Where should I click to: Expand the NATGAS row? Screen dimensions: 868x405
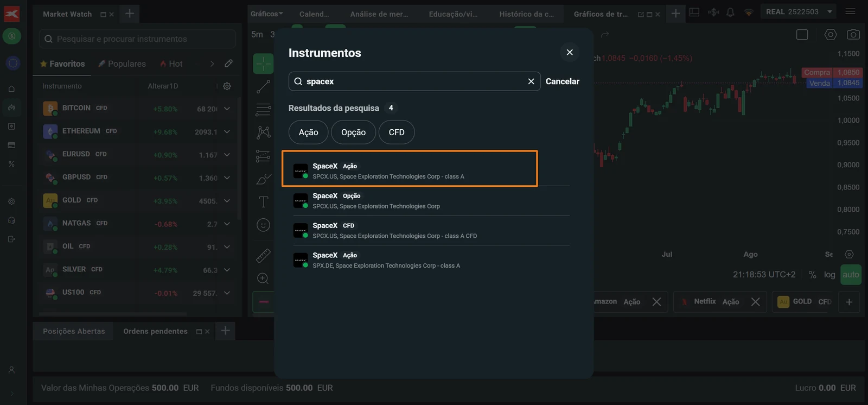(x=227, y=224)
